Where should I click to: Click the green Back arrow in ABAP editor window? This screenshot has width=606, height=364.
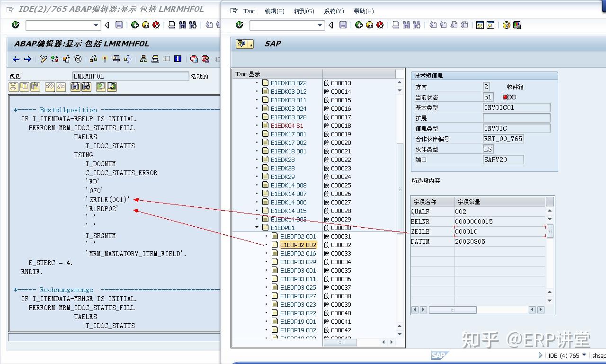pyautogui.click(x=135, y=25)
